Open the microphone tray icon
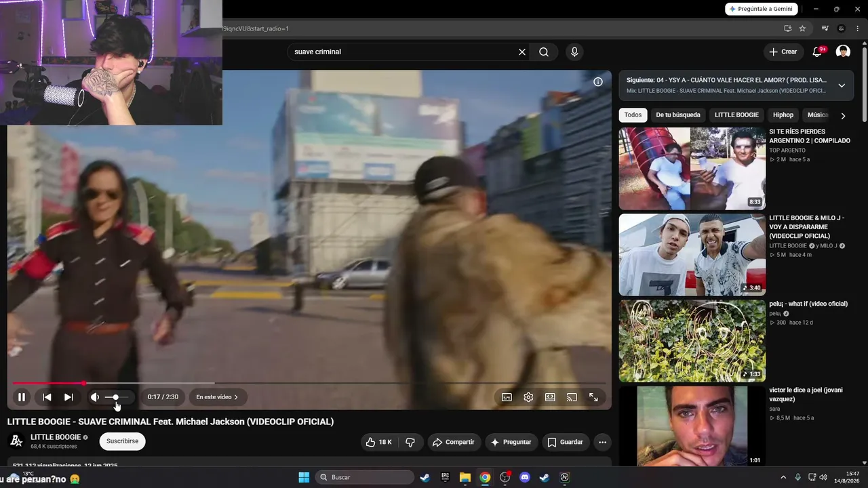The height and width of the screenshot is (488, 868). [797, 477]
